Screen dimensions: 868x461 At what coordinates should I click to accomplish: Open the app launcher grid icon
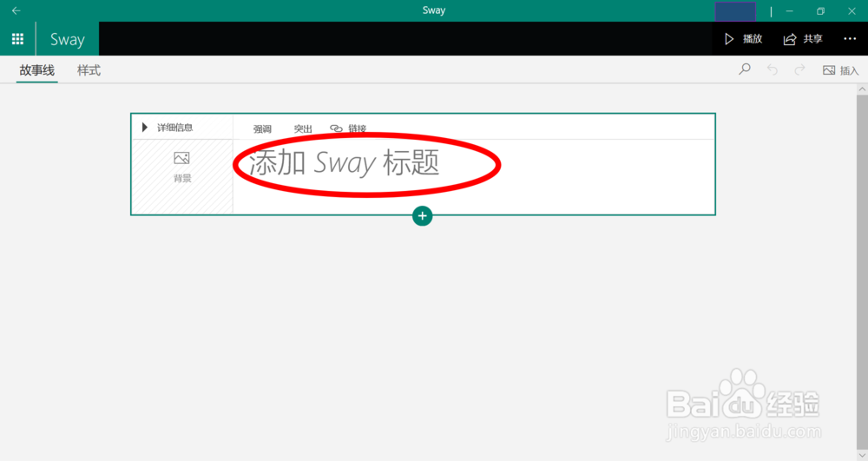point(17,39)
